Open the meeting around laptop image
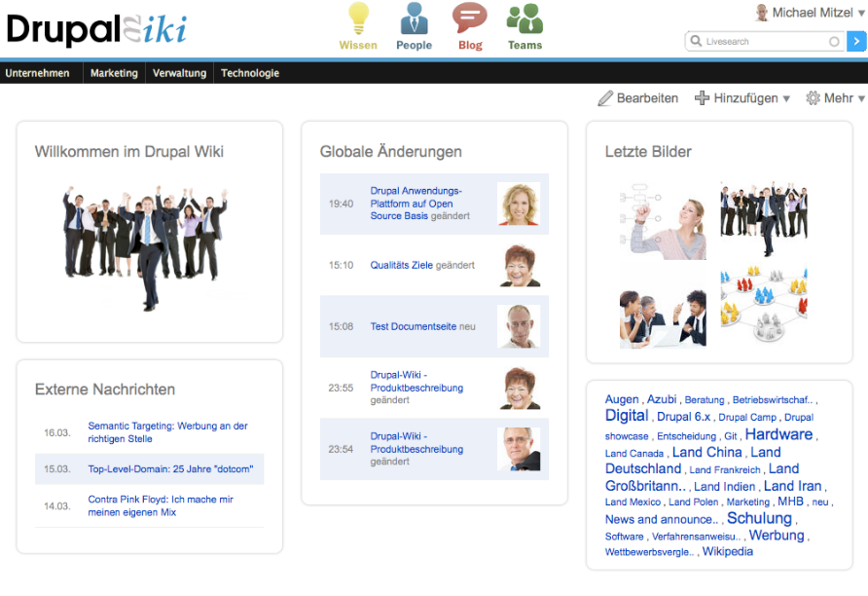This screenshot has height=596, width=868. click(x=664, y=317)
